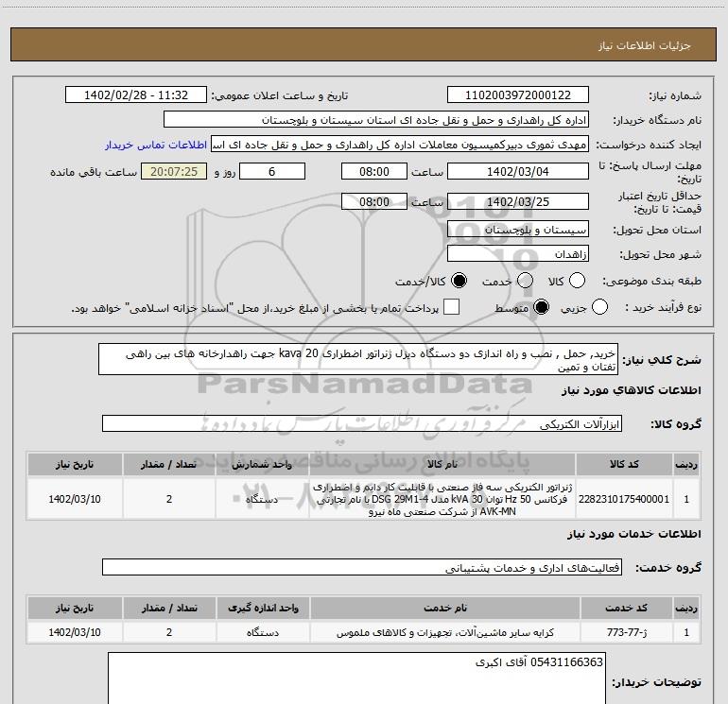Choose the متوسط purchase type radio
The image size is (728, 704).
(541, 307)
